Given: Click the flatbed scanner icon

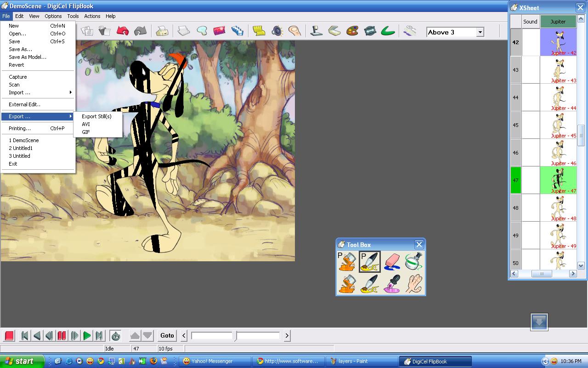Looking at the screenshot, I should point(334,31).
